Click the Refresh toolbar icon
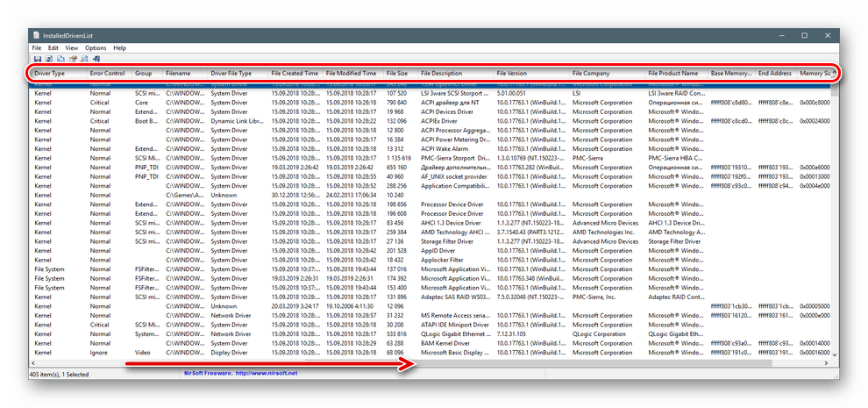Viewport: 868px width, 408px height. coord(49,59)
